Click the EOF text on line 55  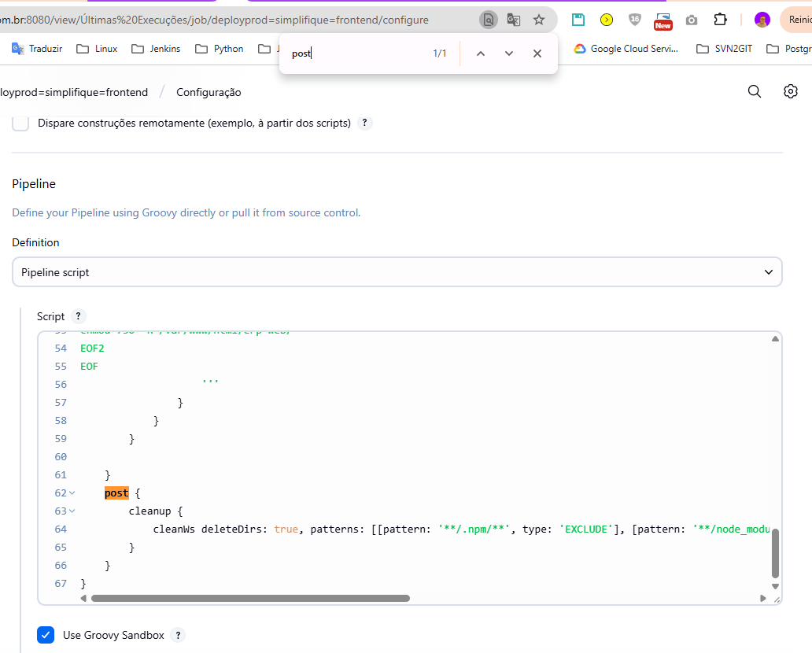tap(89, 367)
